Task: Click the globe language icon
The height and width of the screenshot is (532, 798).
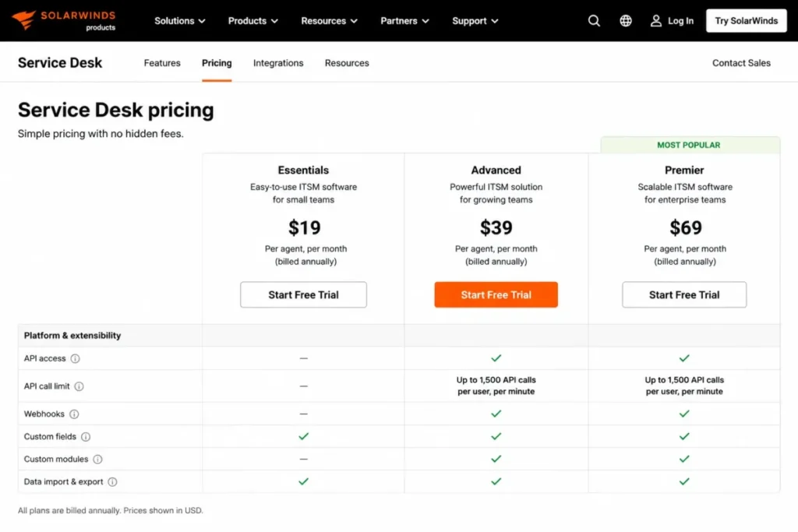Action: coord(626,21)
